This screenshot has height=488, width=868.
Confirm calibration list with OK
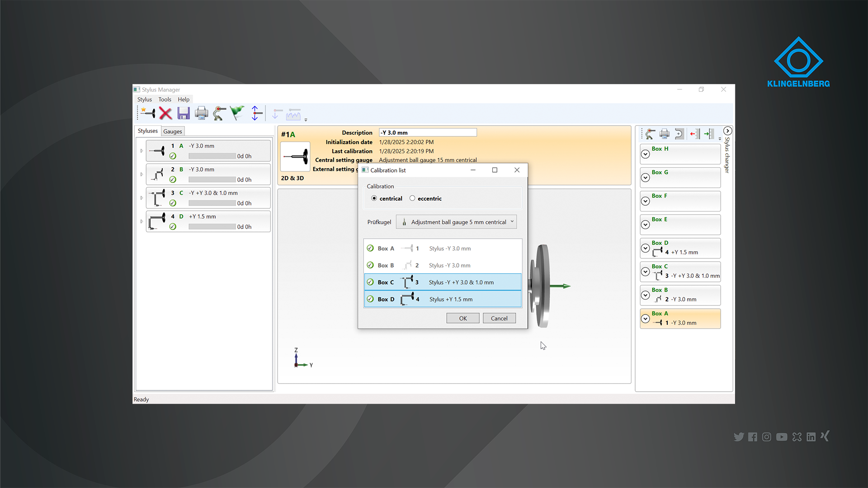pos(463,318)
